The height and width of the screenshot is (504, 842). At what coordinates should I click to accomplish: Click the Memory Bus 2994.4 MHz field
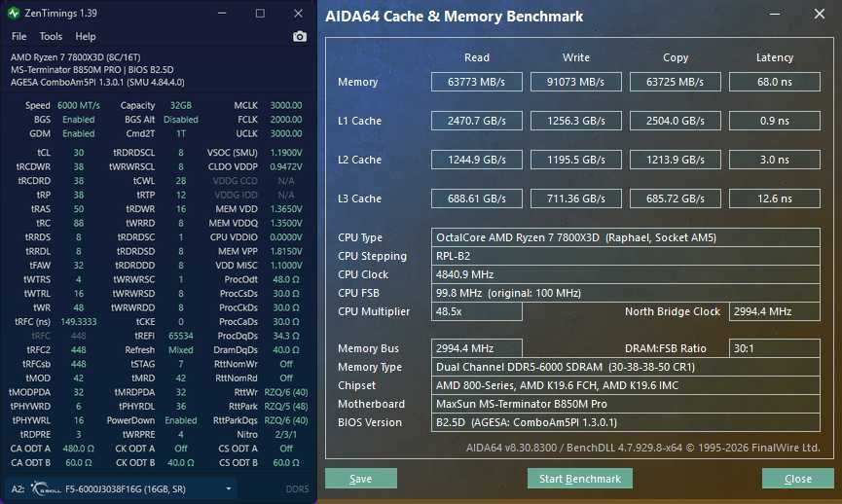tap(477, 348)
